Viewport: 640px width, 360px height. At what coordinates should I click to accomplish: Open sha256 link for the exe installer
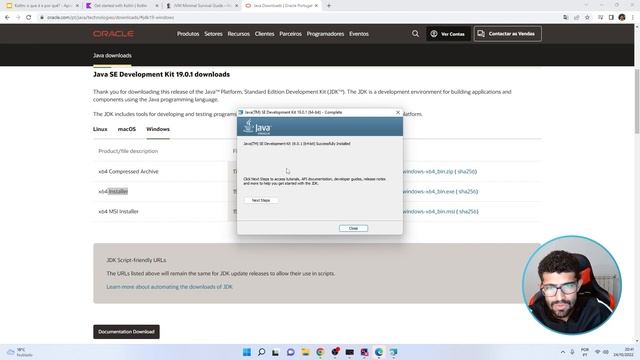pos(468,191)
